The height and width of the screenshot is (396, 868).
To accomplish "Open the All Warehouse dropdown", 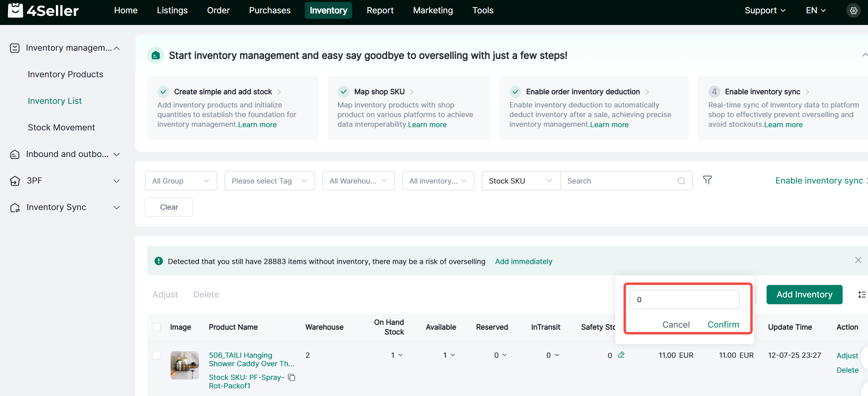I will click(x=358, y=181).
